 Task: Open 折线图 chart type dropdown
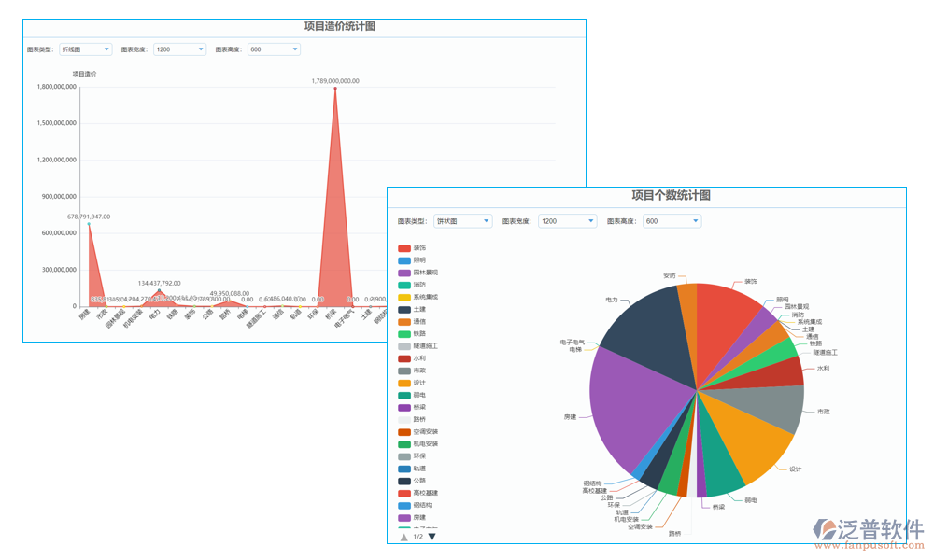pos(86,49)
